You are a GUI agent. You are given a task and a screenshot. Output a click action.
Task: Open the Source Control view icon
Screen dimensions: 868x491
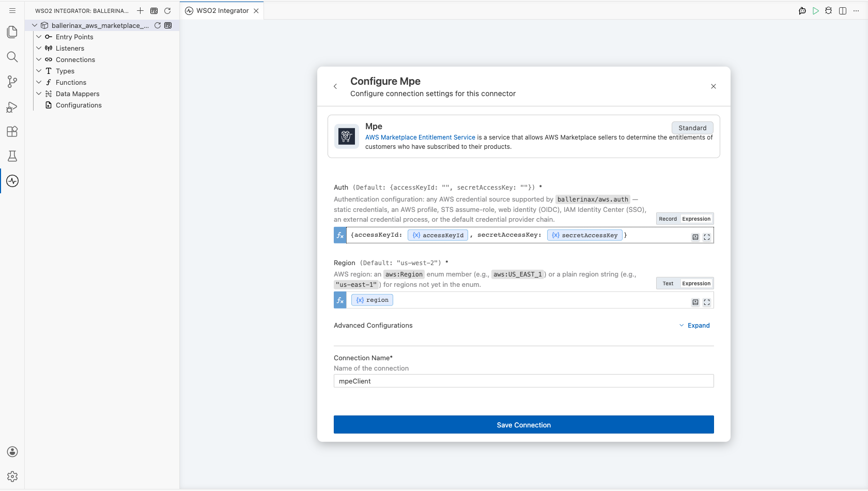pyautogui.click(x=12, y=82)
